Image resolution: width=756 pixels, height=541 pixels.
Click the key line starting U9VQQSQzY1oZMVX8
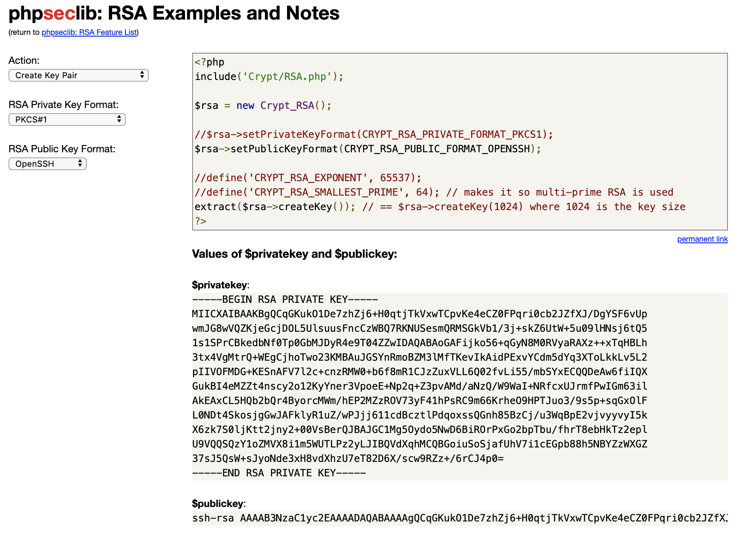[420, 444]
